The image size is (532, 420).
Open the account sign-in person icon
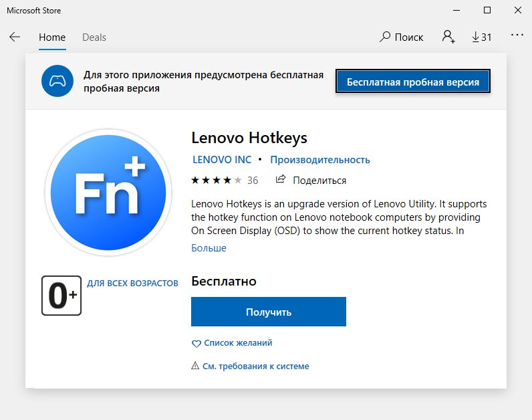[448, 37]
